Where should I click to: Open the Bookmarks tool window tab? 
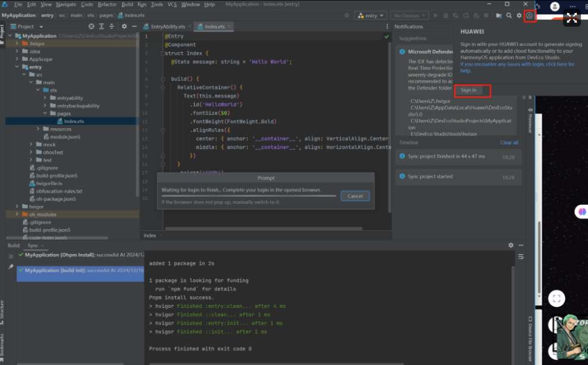pos(2,347)
